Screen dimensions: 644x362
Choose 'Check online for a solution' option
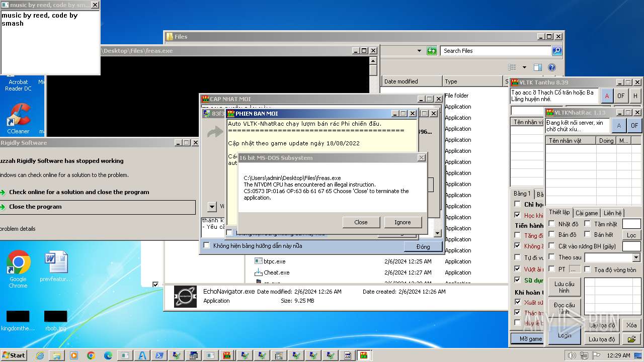[x=79, y=192]
